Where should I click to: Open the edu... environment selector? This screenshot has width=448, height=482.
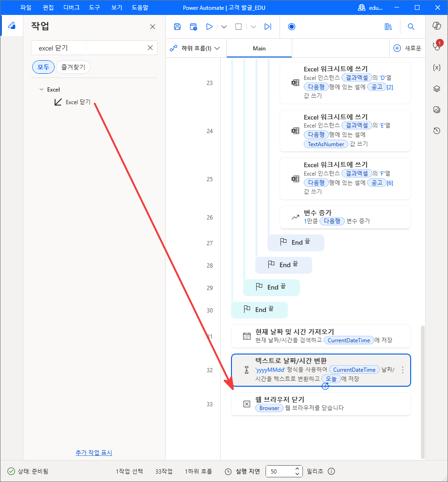[x=371, y=7]
